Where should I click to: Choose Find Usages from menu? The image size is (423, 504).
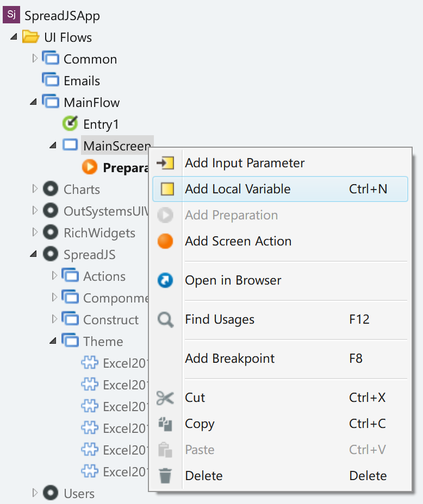[x=280, y=319]
